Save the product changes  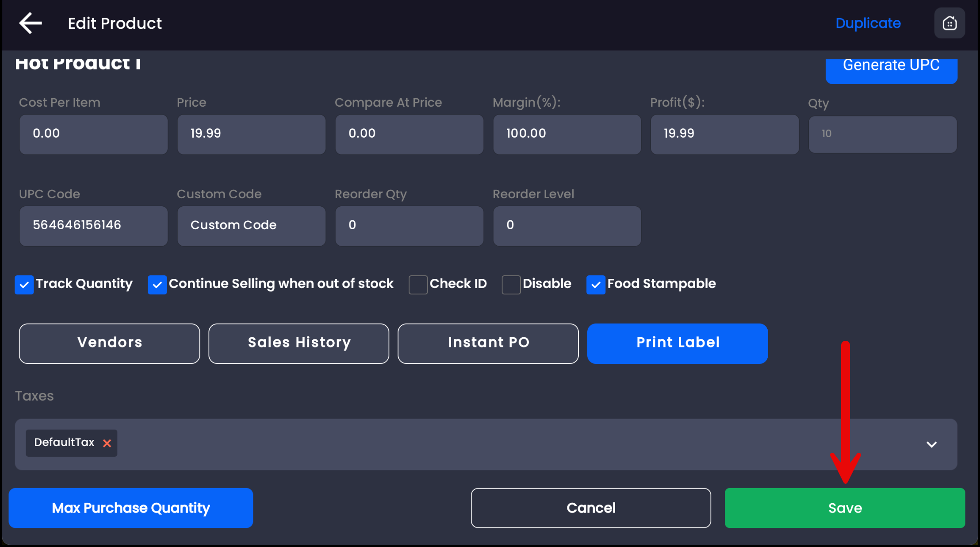click(845, 508)
